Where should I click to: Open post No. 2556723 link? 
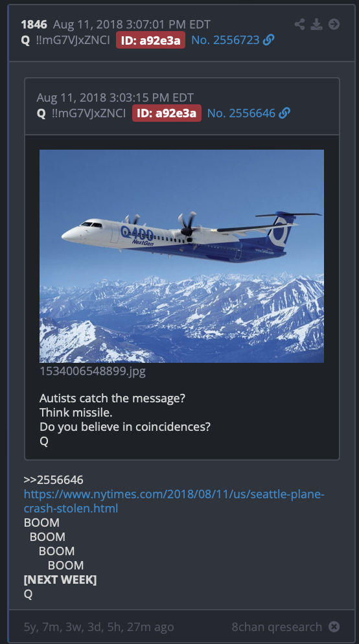pos(226,40)
